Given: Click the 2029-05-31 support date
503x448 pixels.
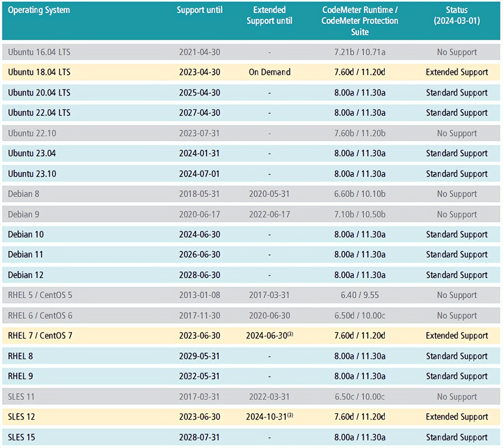Looking at the screenshot, I should point(199,356).
